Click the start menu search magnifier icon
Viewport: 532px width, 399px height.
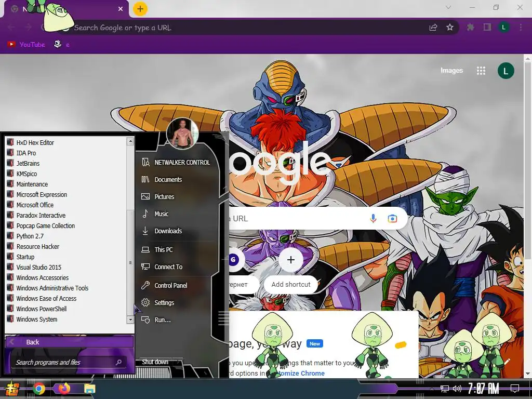(118, 362)
